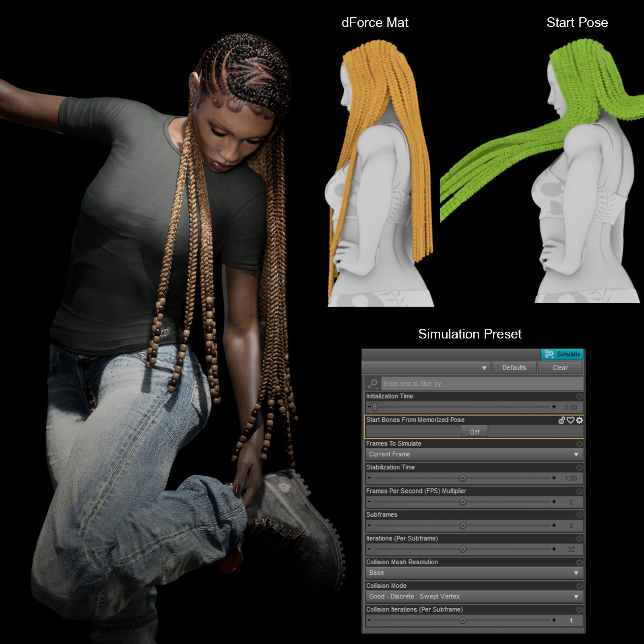
Task: Click the Subframes value 8
Action: click(571, 526)
